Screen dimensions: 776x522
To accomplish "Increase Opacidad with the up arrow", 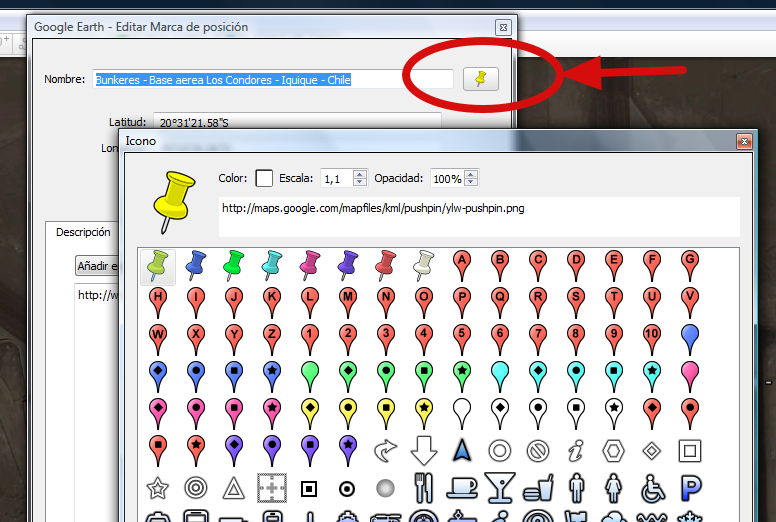I will coord(472,174).
